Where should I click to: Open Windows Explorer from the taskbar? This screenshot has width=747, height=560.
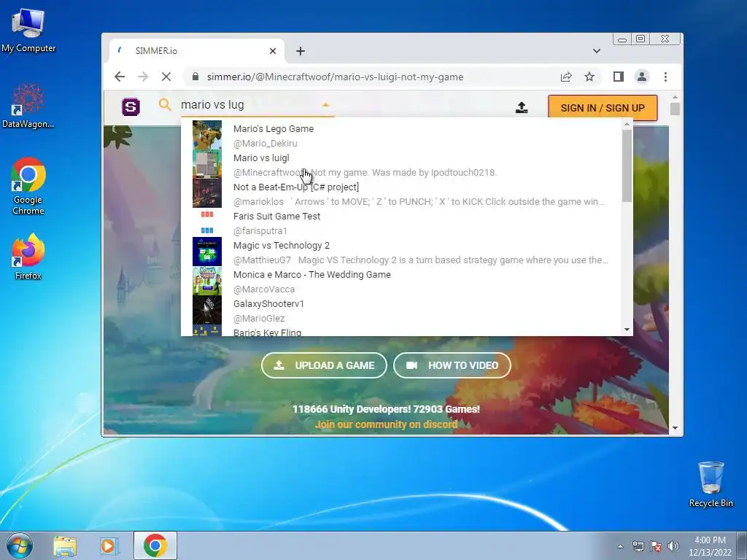click(x=65, y=545)
